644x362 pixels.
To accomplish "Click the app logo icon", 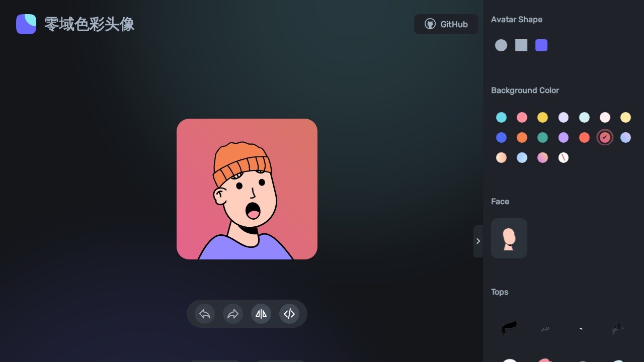I will [x=26, y=24].
